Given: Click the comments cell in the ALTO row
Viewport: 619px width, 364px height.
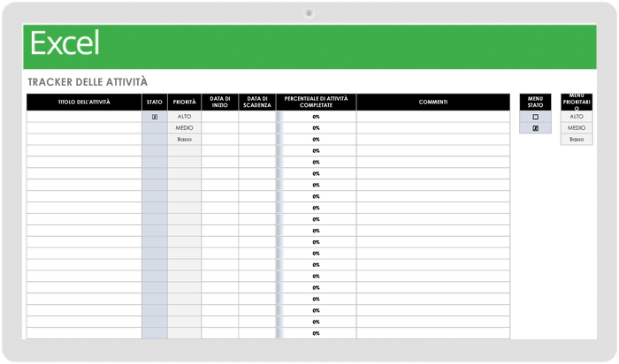Looking at the screenshot, I should [433, 117].
